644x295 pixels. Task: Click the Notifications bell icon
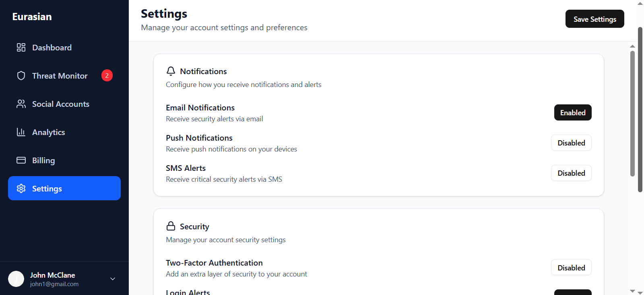click(171, 71)
